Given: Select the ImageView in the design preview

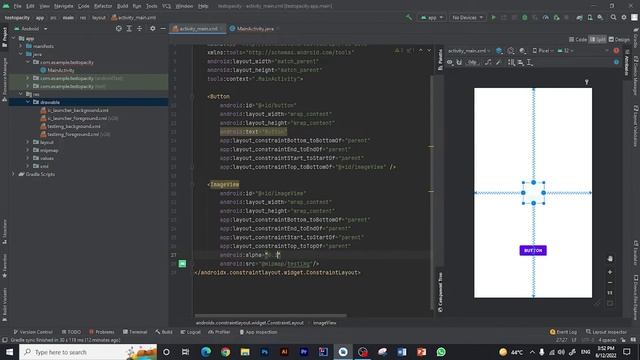Looking at the screenshot, I should tap(533, 193).
